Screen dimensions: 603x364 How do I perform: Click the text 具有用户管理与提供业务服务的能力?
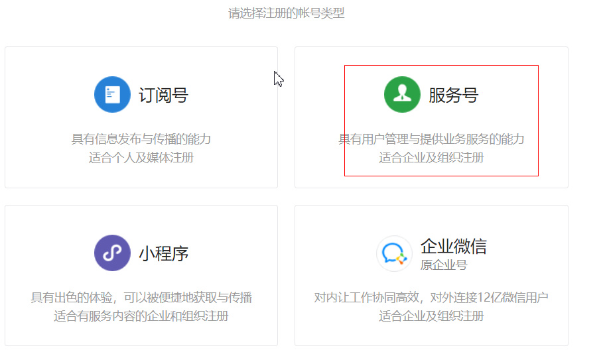click(x=431, y=139)
